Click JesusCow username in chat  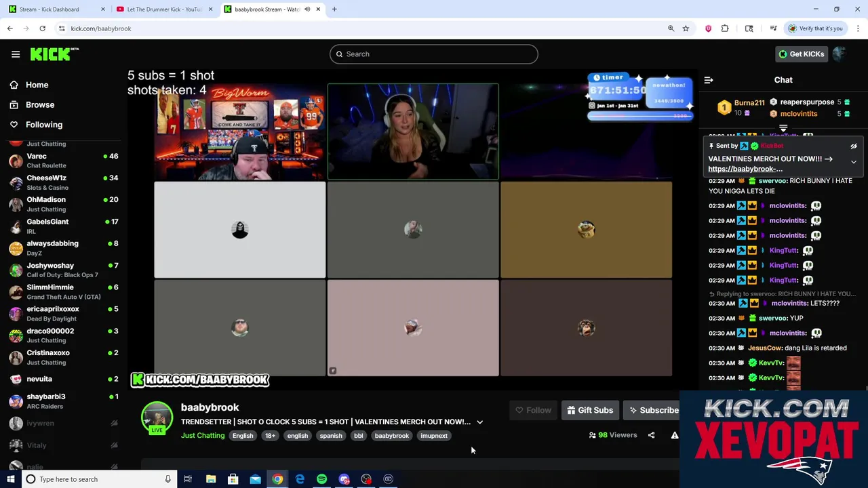click(765, 348)
